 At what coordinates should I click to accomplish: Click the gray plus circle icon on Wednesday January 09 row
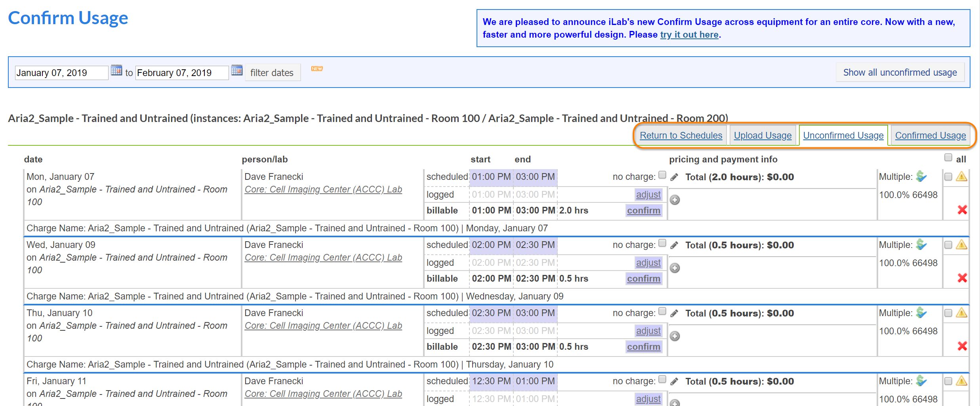[x=675, y=268]
